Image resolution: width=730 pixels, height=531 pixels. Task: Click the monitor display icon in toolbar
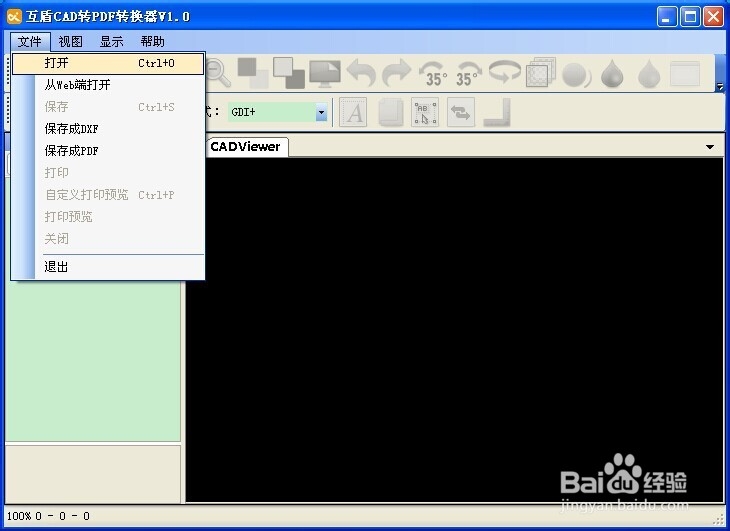325,74
